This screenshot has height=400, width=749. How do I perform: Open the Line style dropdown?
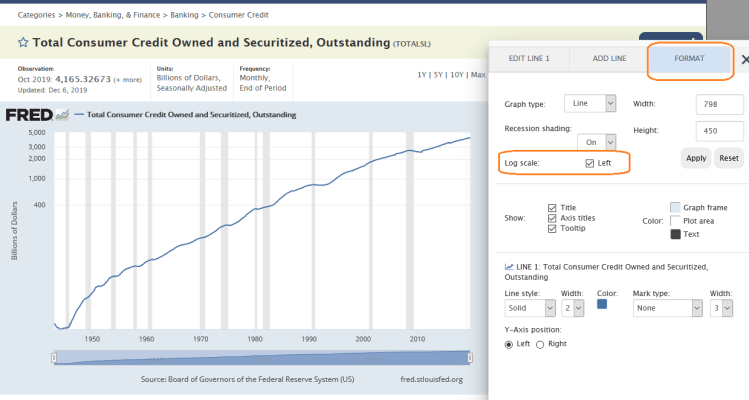click(526, 310)
